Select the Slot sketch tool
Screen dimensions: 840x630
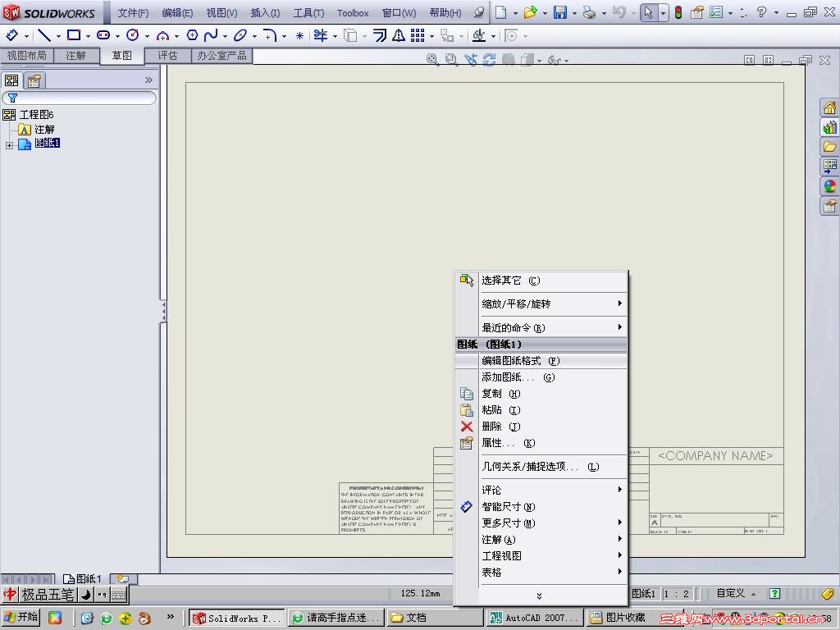[x=103, y=35]
